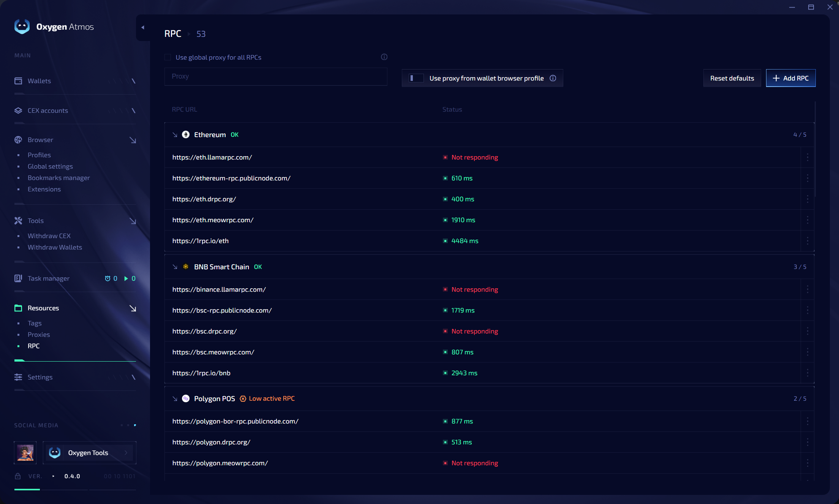Click the Tools wrench icon
This screenshot has height=504, width=839.
coord(18,221)
